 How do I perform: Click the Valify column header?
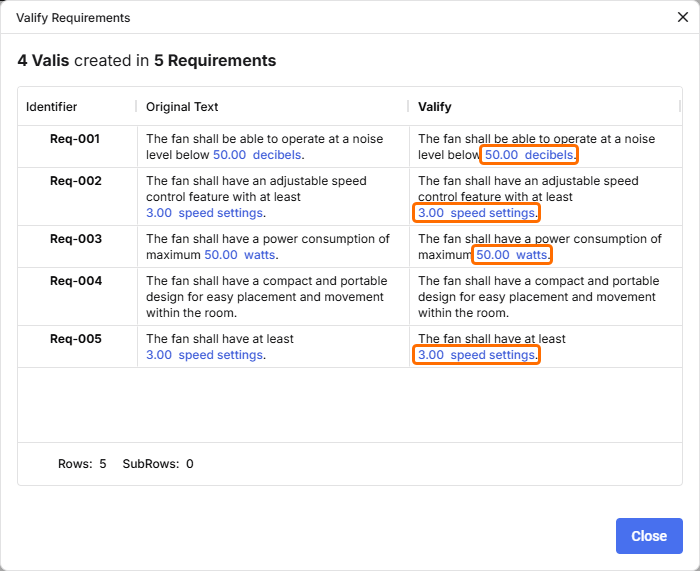(x=435, y=107)
